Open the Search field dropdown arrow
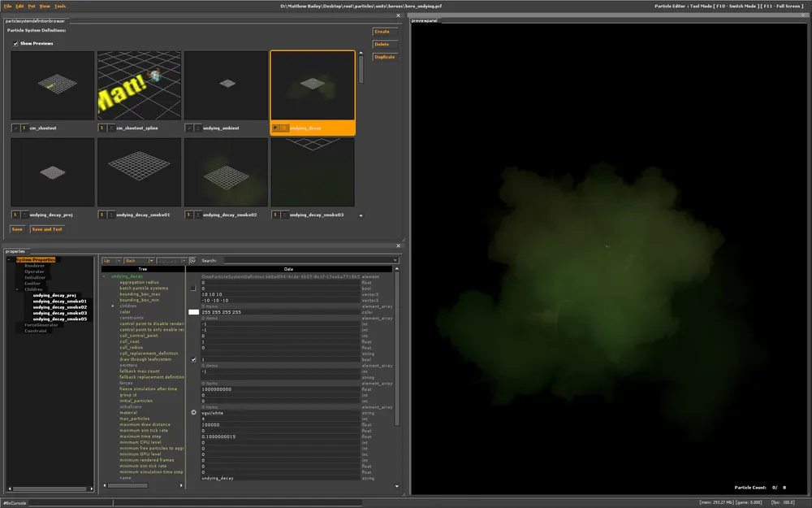This screenshot has width=812, height=508. coord(395,260)
